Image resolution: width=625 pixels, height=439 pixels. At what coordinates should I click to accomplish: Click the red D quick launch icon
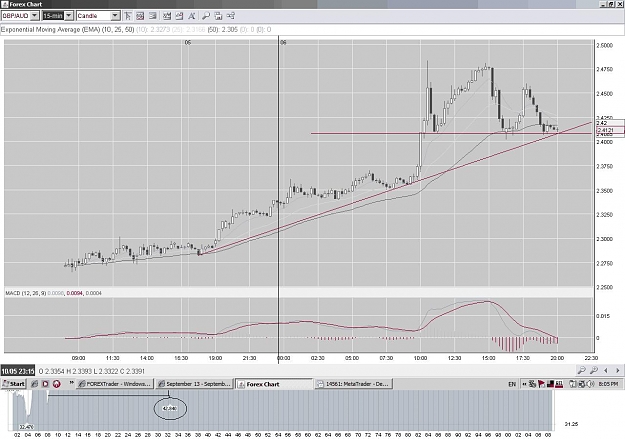pos(45,384)
